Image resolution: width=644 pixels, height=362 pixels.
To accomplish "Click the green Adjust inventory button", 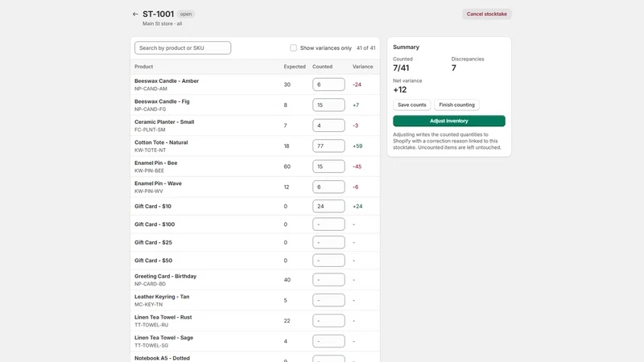I will point(449,121).
